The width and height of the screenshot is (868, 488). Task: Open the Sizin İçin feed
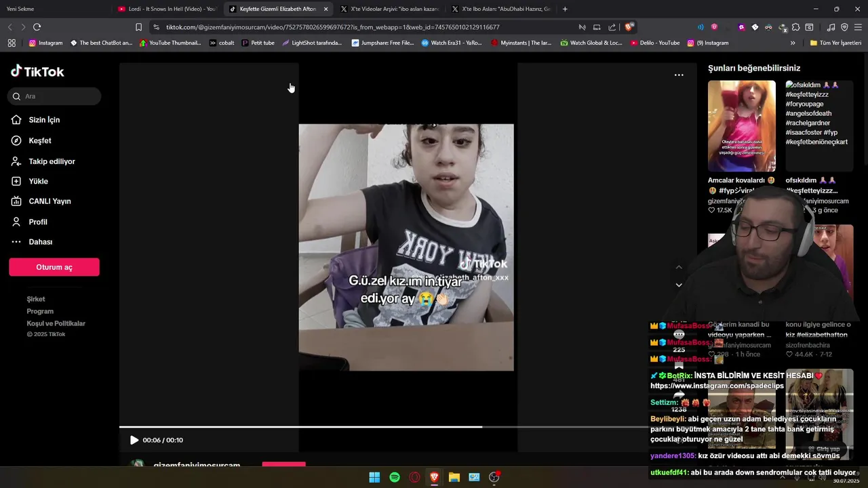click(44, 120)
